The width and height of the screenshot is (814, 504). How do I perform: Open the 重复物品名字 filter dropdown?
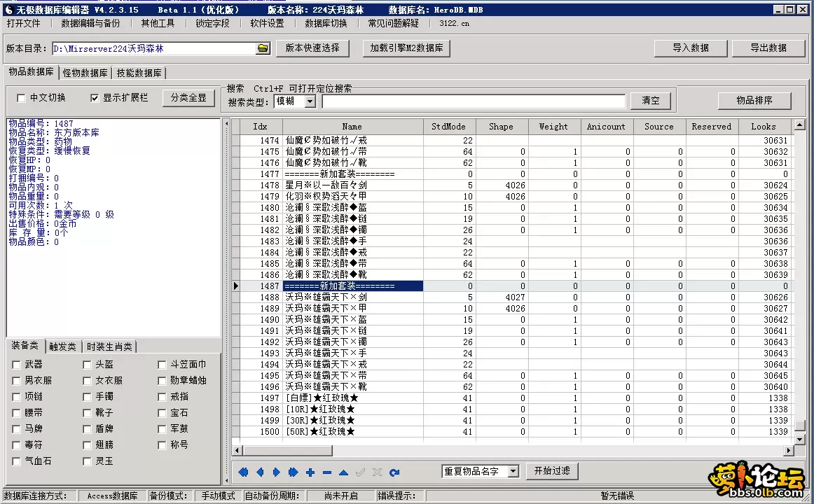coord(513,471)
